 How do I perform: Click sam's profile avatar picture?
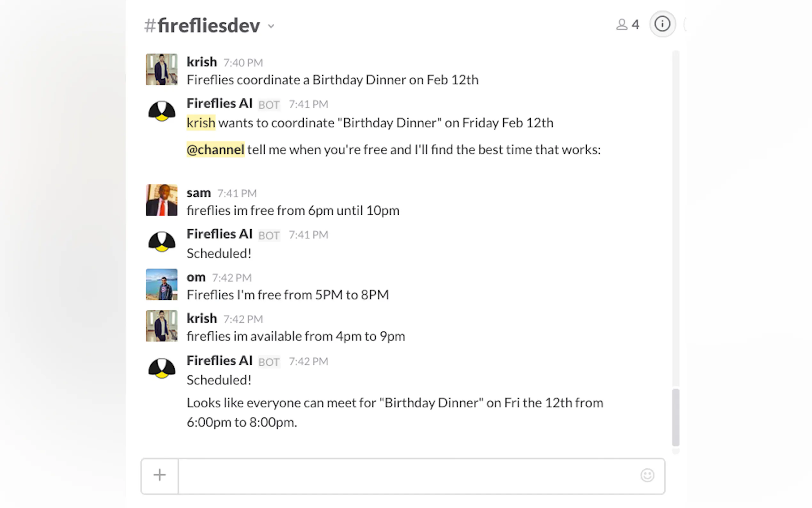(x=162, y=200)
